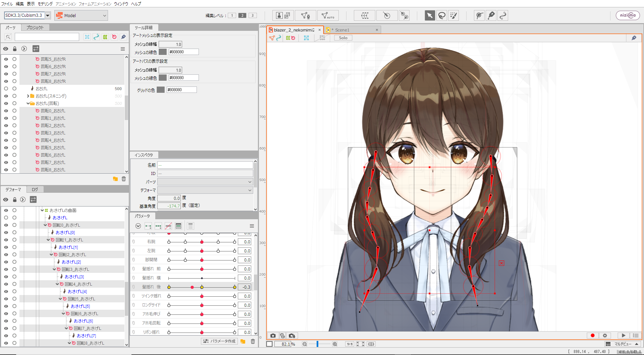Select the arrow selection tool
This screenshot has height=355, width=644.
[x=430, y=15]
